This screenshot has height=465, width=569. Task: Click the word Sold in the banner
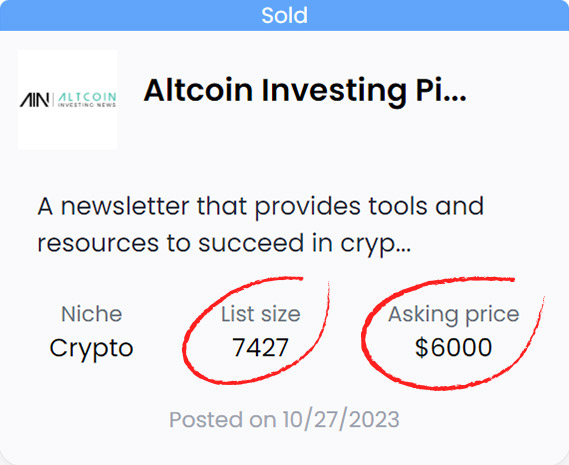click(284, 15)
